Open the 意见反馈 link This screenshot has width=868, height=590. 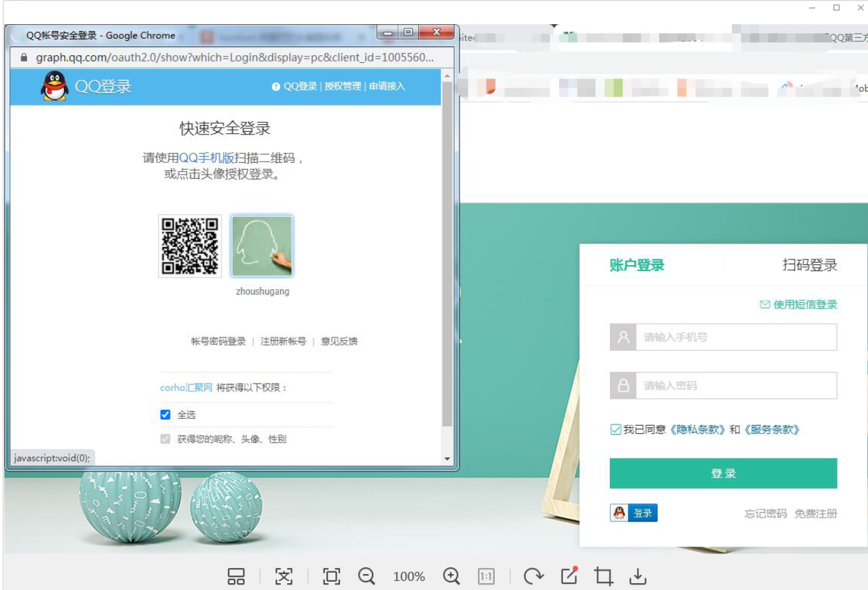click(x=339, y=341)
